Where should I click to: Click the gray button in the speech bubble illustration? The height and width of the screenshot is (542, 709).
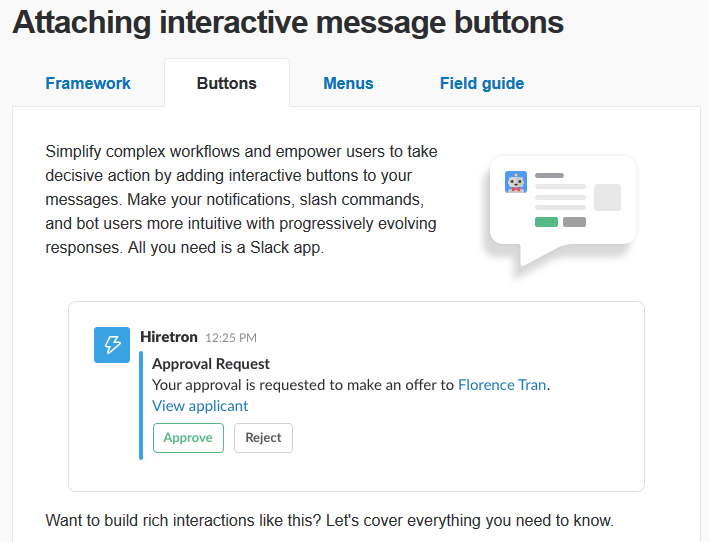point(574,222)
